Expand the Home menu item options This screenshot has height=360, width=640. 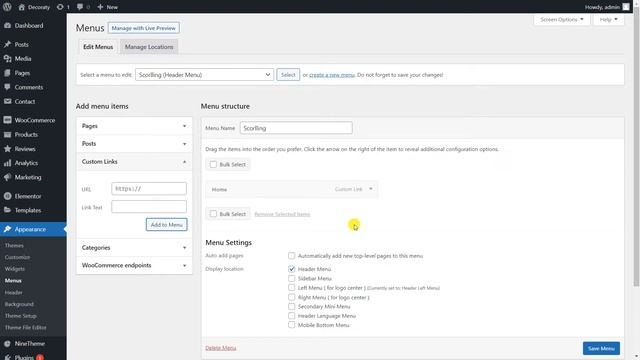(x=371, y=189)
